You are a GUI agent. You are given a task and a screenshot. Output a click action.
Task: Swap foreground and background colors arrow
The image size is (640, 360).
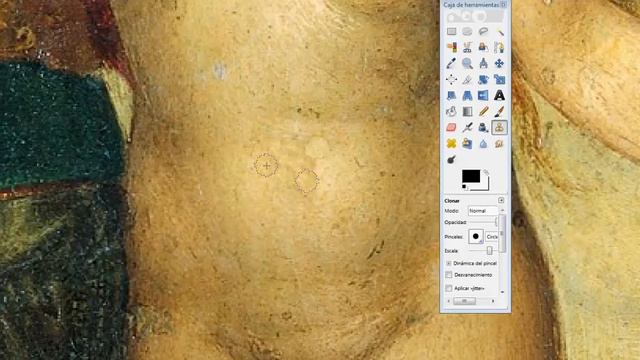point(486,173)
